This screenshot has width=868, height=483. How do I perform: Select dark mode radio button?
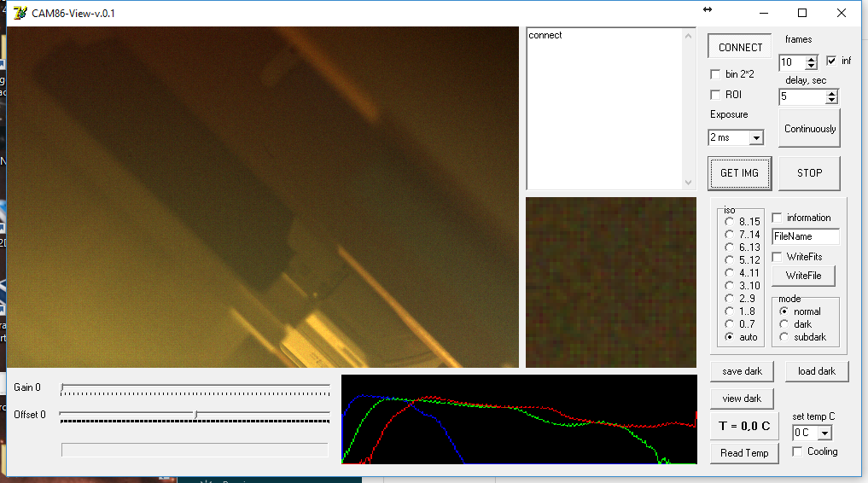pos(784,324)
